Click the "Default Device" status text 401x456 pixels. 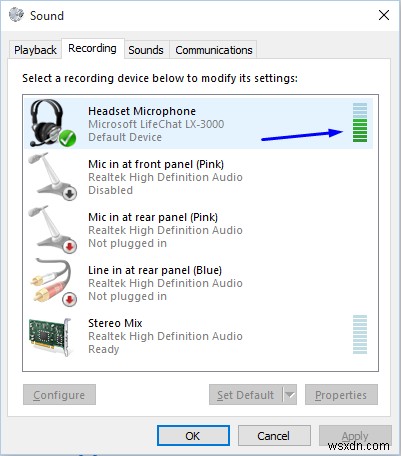tap(125, 137)
